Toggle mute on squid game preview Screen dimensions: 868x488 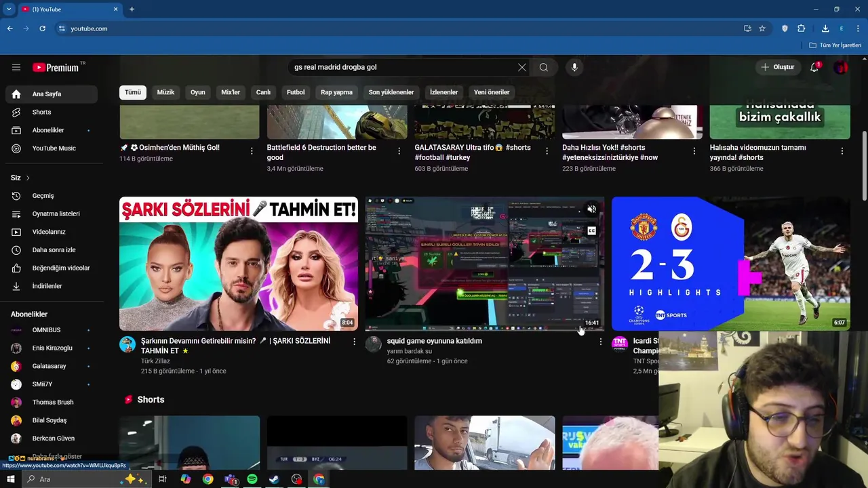tap(591, 209)
